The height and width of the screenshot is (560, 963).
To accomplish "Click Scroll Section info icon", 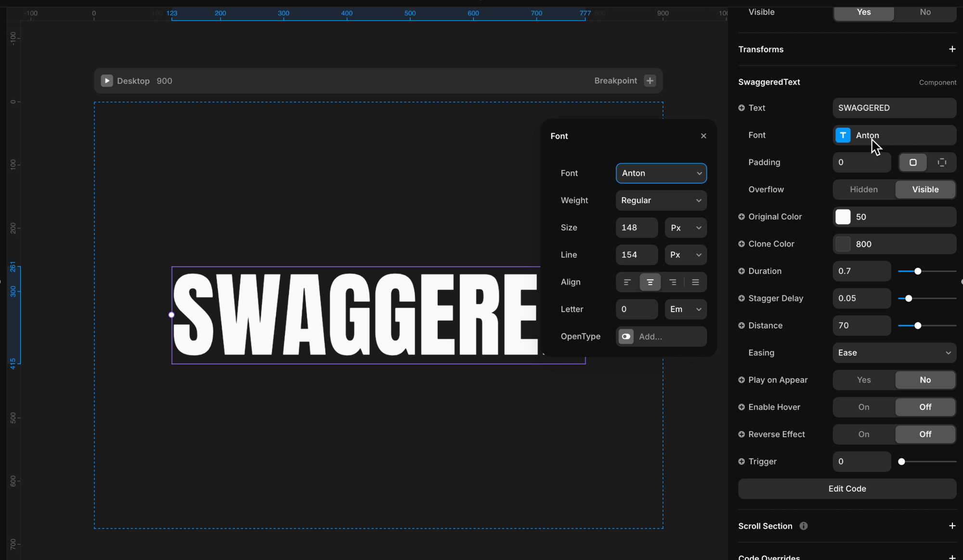I will coord(804,526).
